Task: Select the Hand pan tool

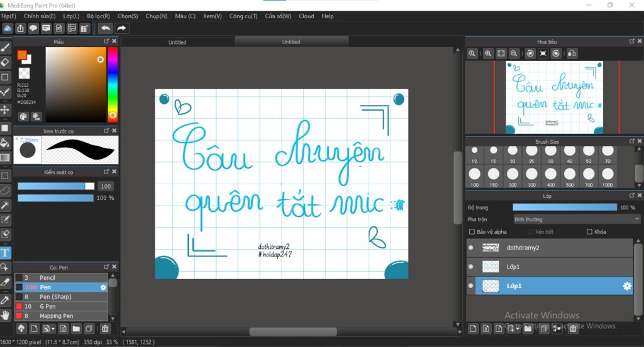Action: pos(5,314)
